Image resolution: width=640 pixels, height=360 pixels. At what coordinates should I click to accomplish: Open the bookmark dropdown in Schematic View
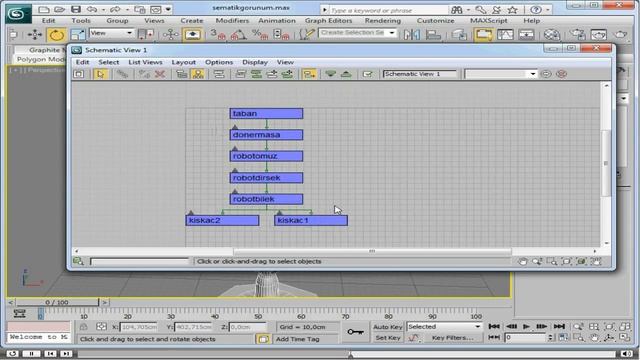(532, 74)
